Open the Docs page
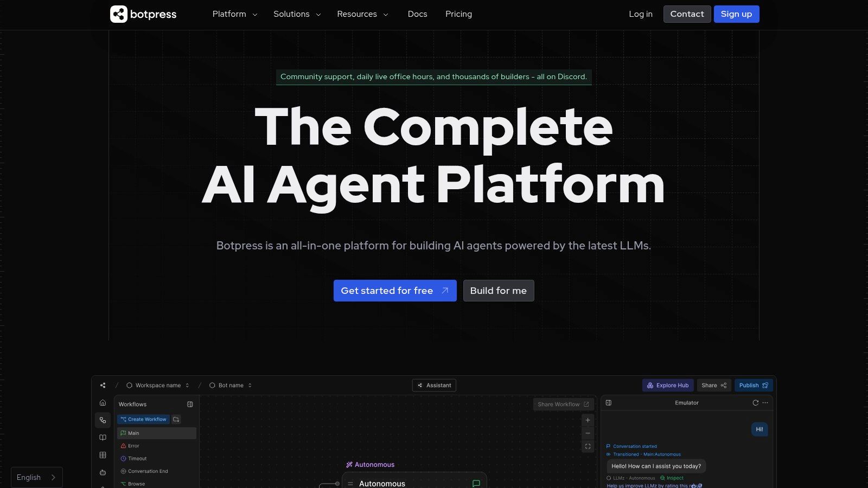This screenshot has height=488, width=868. click(417, 14)
